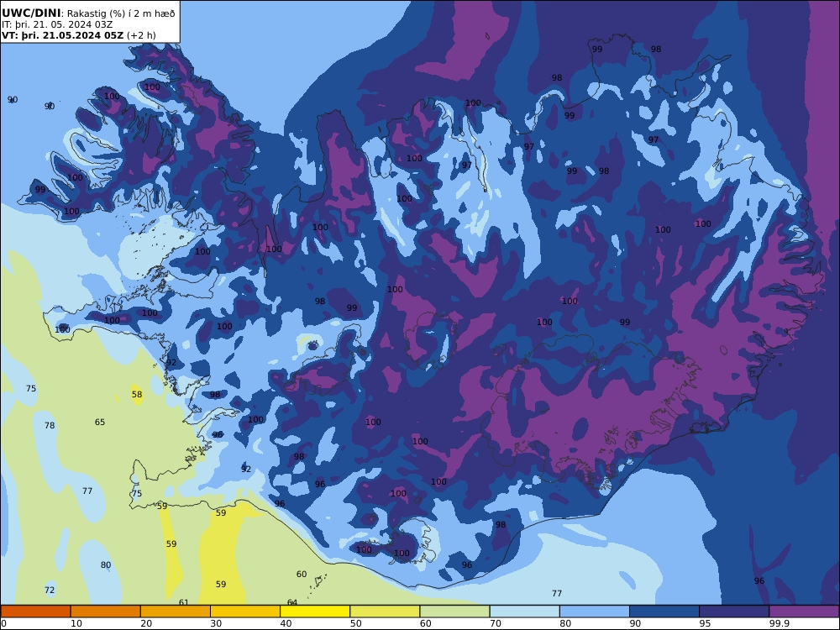Screen dimensions: 840x630
Task: Click the '78' humidity value on the map
Action: tap(50, 425)
